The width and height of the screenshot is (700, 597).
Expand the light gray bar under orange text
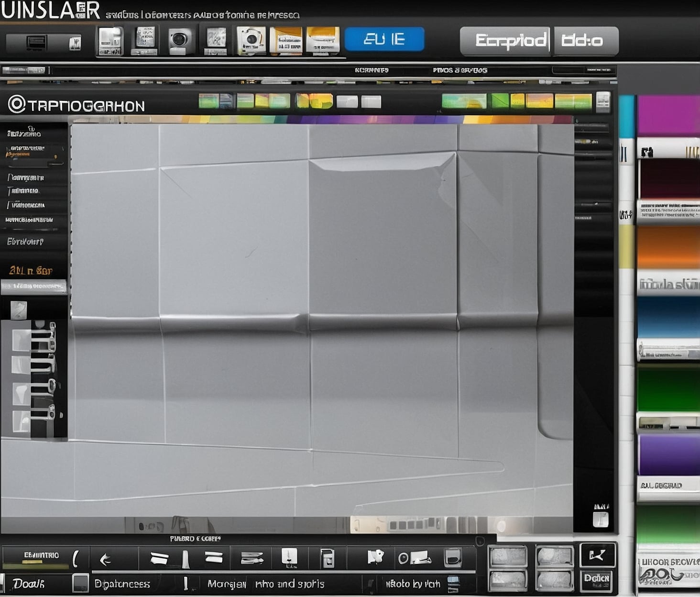(33, 287)
